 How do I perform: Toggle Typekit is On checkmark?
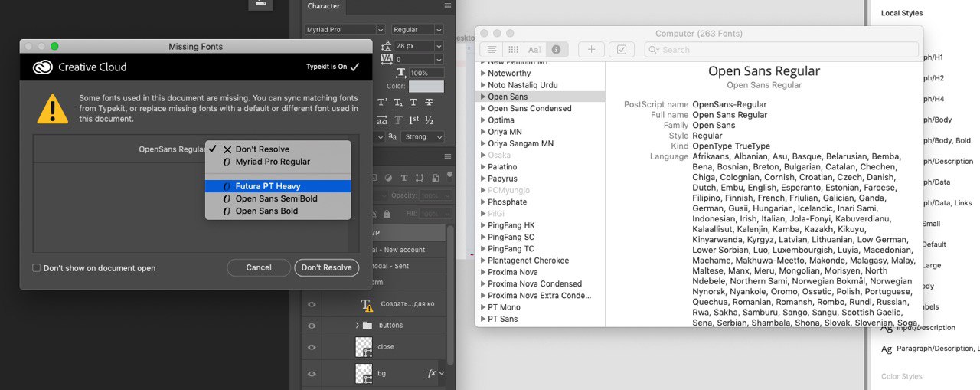point(354,67)
